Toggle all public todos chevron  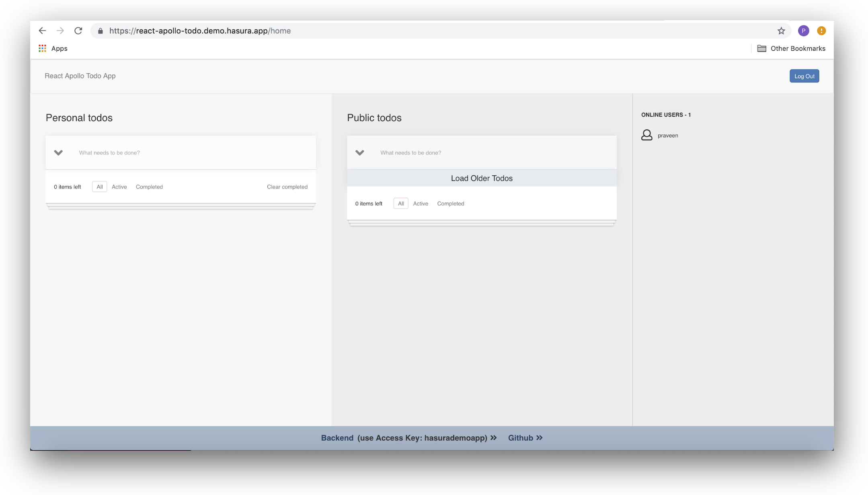point(360,152)
